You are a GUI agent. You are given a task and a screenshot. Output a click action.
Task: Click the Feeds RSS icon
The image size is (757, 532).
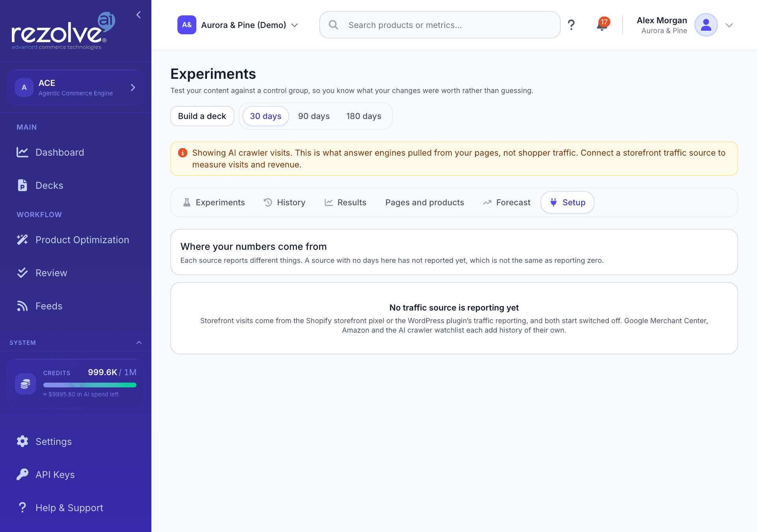pyautogui.click(x=22, y=306)
